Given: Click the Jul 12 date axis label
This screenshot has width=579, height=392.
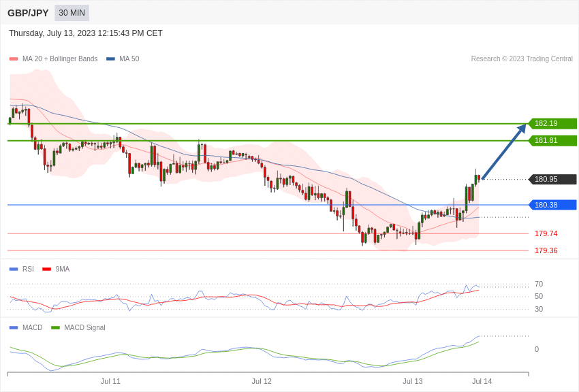Looking at the screenshot, I should (x=262, y=381).
